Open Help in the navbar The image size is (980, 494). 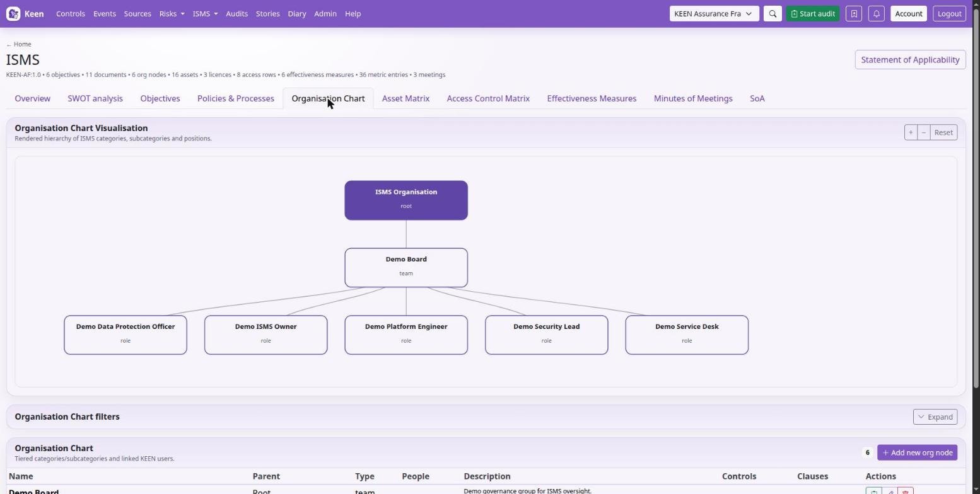(353, 14)
